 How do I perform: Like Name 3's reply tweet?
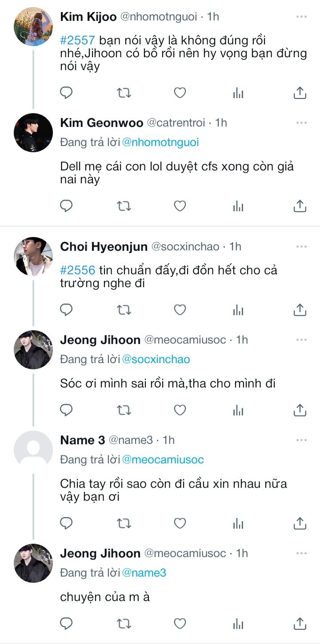point(180,523)
